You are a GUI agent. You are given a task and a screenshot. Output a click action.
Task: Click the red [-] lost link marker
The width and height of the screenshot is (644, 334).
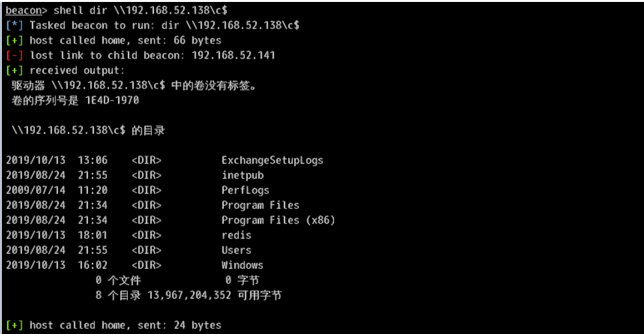coord(14,55)
